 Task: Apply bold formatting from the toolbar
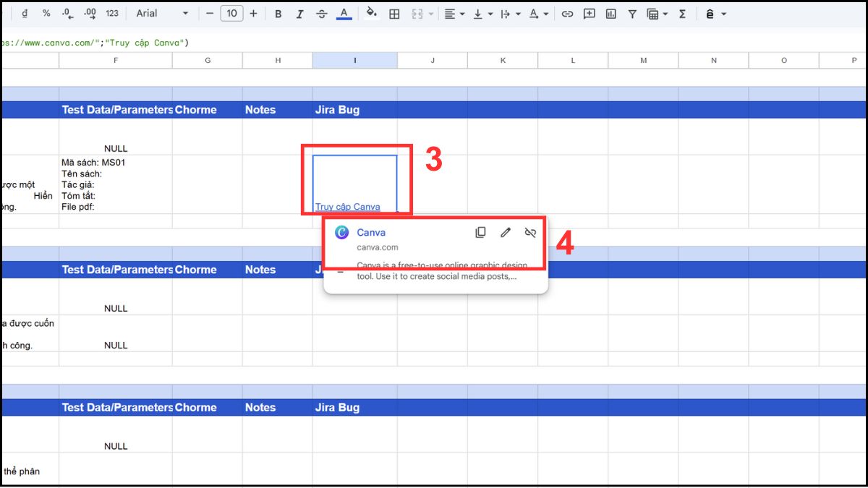278,13
